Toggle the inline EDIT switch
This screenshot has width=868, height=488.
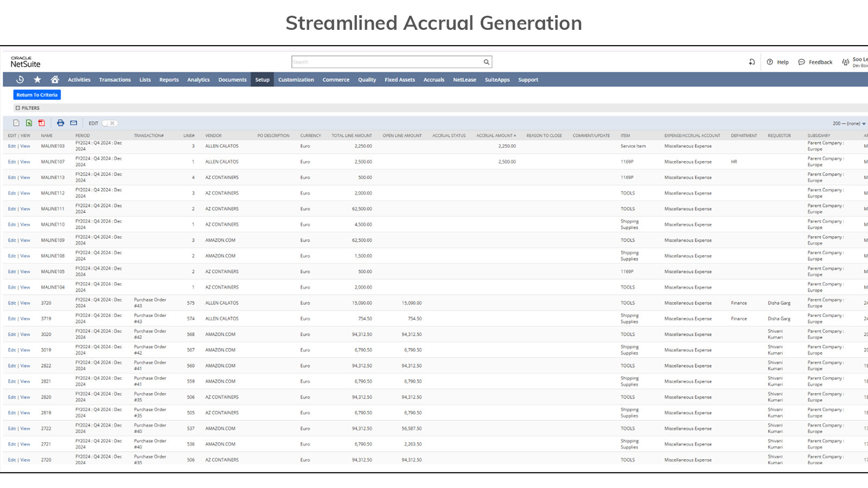(110, 123)
